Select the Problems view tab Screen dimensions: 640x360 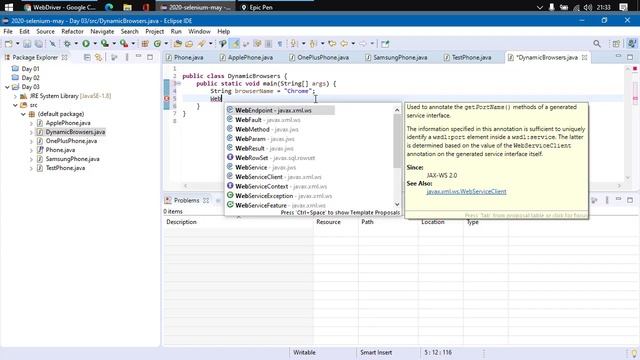coord(186,200)
